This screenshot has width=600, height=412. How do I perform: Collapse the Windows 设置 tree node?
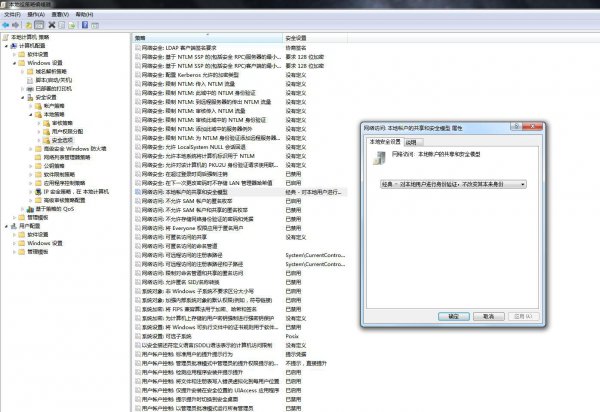click(13, 63)
